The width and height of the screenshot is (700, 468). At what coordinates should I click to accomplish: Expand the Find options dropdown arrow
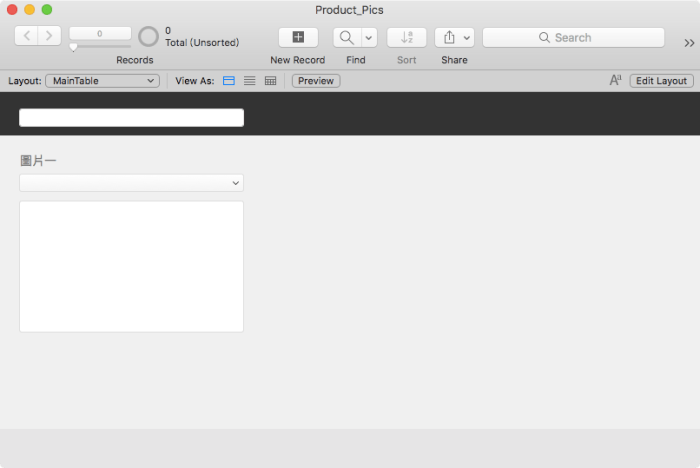pyautogui.click(x=369, y=37)
